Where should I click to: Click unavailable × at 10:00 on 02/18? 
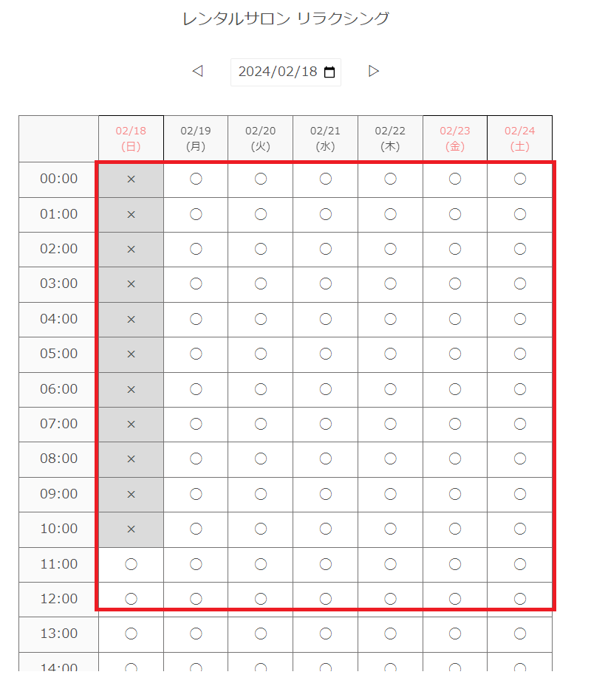point(131,529)
